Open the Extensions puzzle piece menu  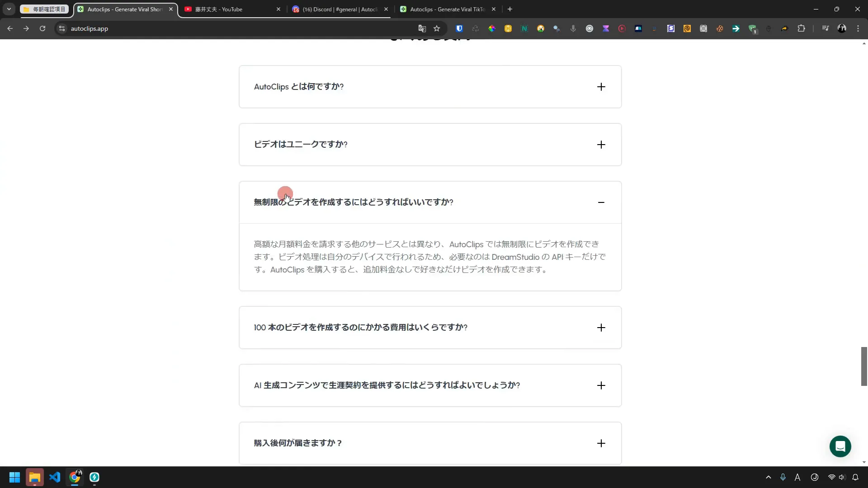pyautogui.click(x=801, y=28)
